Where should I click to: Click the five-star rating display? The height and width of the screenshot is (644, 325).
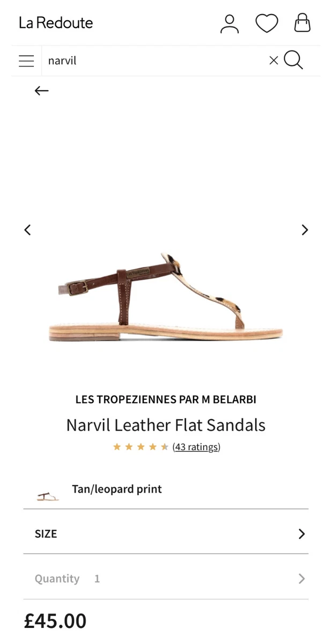[x=141, y=447]
